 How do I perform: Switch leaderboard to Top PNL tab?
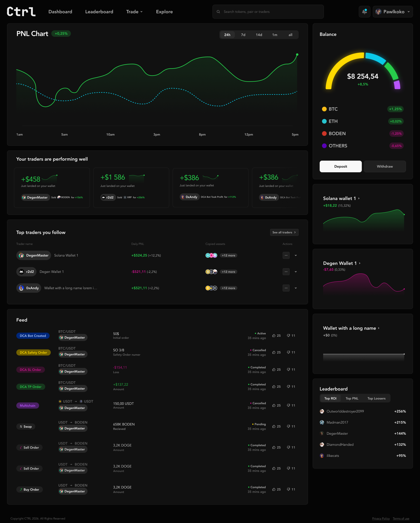[x=352, y=398]
